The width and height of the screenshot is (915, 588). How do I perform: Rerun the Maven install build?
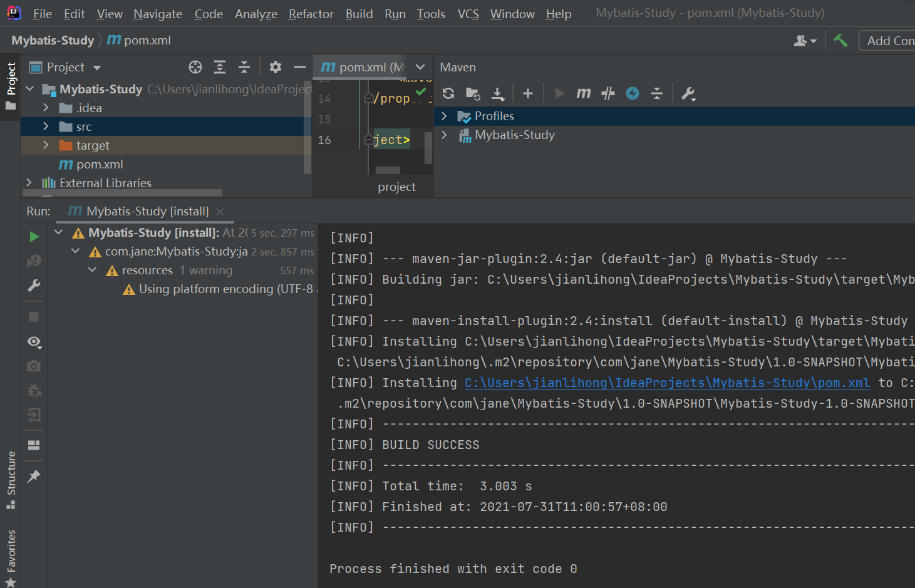tap(34, 237)
